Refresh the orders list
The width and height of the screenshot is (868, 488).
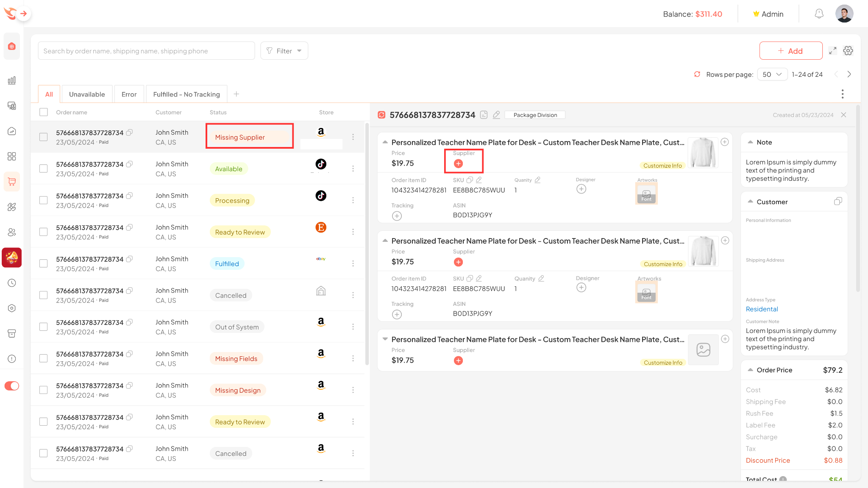(697, 74)
